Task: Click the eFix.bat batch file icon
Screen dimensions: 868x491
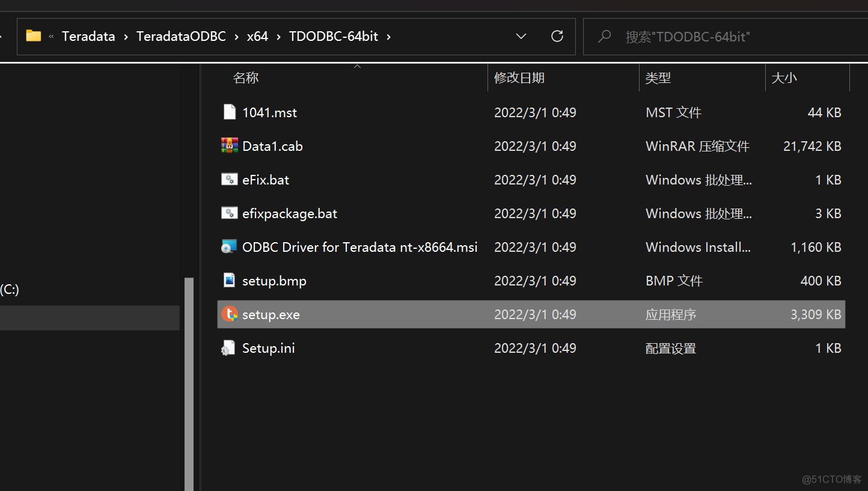Action: 229,179
